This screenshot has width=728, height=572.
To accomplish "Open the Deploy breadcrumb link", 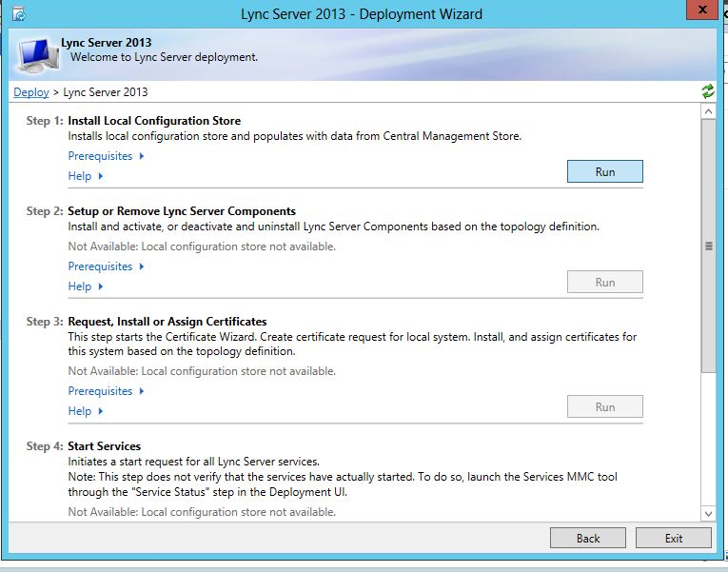I will pos(31,92).
